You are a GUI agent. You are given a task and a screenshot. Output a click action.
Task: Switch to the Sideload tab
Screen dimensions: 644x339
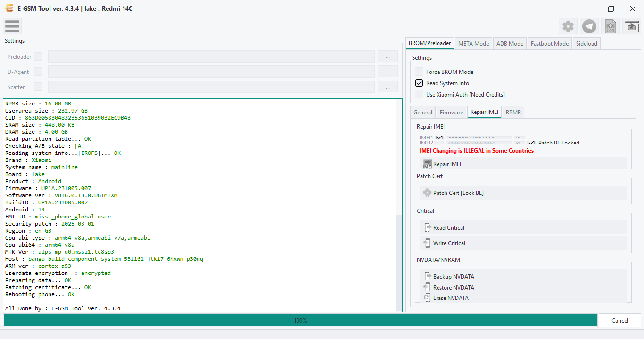coord(586,43)
